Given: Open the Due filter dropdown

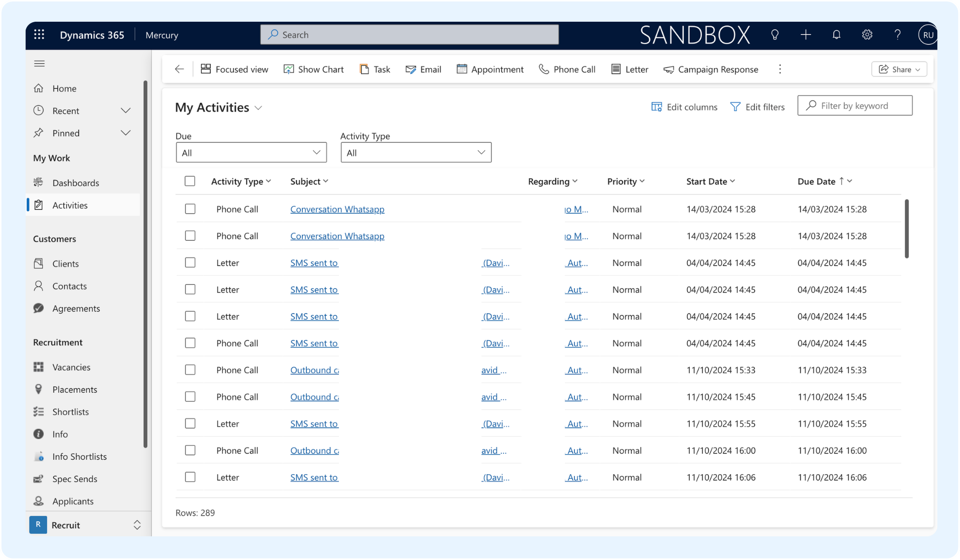Looking at the screenshot, I should click(251, 152).
